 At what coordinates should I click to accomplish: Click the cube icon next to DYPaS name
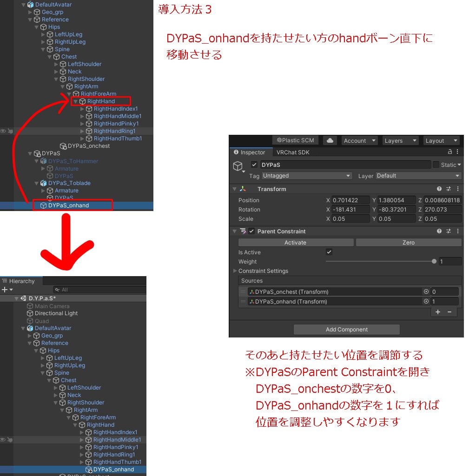(238, 166)
